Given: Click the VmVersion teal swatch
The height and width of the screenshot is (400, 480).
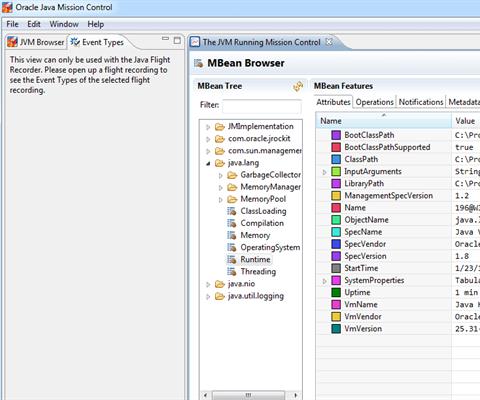Looking at the screenshot, I should [336, 329].
